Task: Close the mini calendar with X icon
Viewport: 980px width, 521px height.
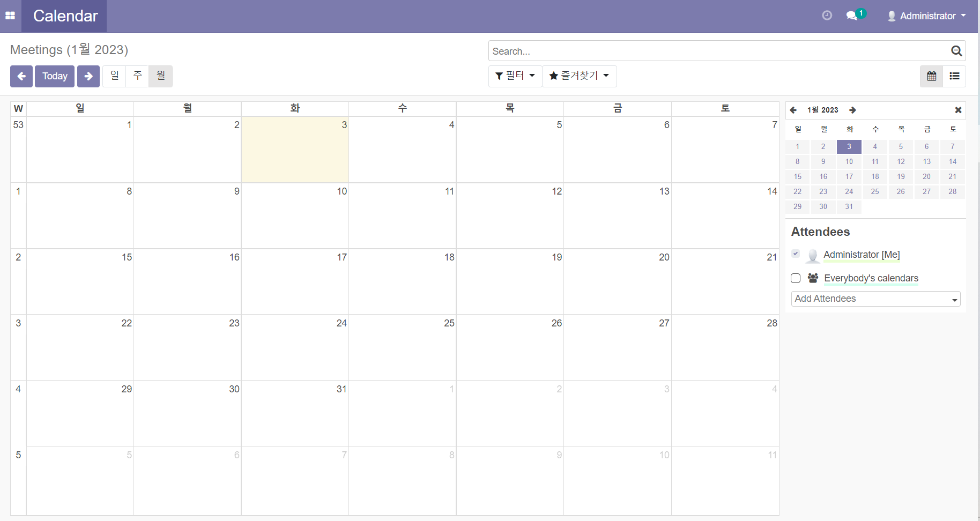Action: pyautogui.click(x=958, y=110)
